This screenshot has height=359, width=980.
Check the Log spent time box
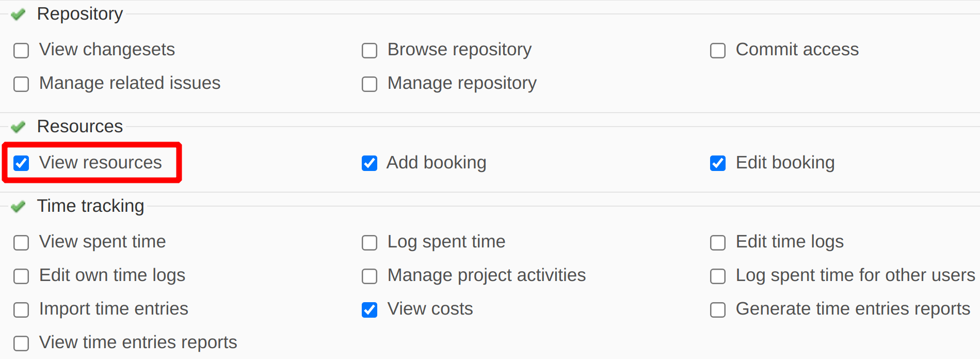click(369, 243)
